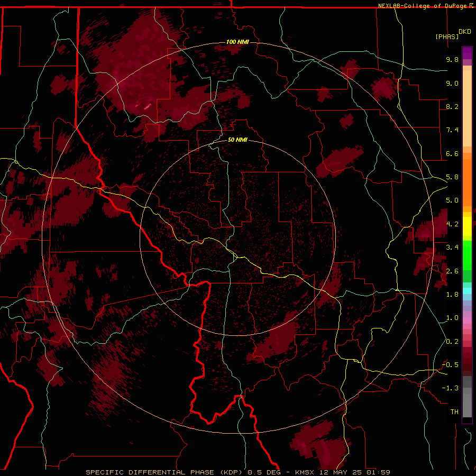Click the 3.4 scale value
476x476 pixels.
click(452, 248)
